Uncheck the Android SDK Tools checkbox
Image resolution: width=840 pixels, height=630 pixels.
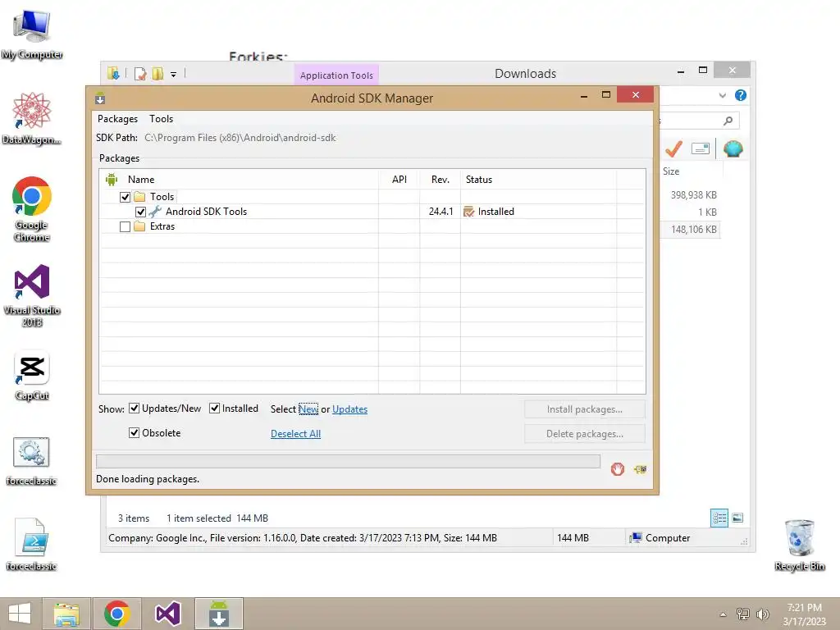tap(140, 212)
